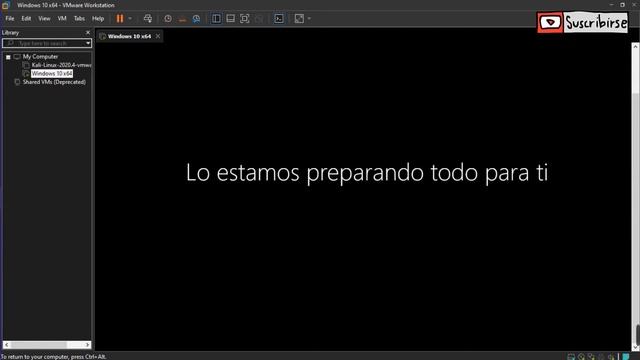Click the VM view scroll down arrow

coord(636,347)
